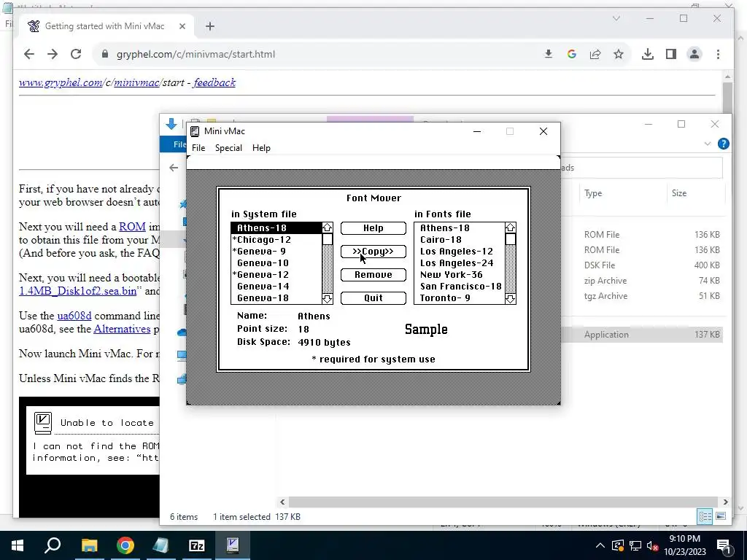Image resolution: width=747 pixels, height=560 pixels.
Task: Click the >>Copy>> button in Font Mover
Action: coord(373,252)
